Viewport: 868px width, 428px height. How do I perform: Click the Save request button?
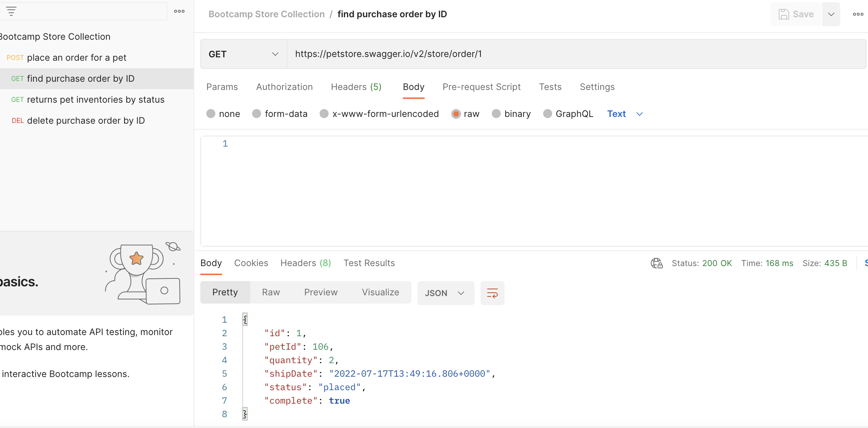click(796, 14)
